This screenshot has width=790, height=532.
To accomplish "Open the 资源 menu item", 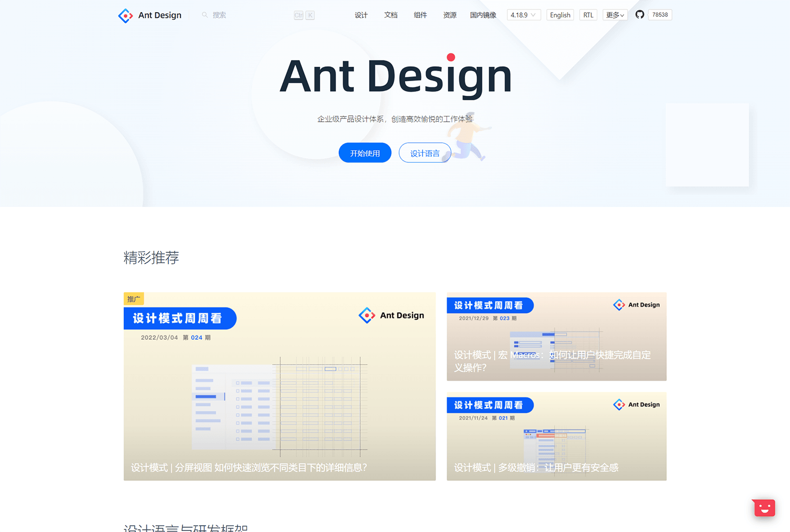I will pos(450,15).
